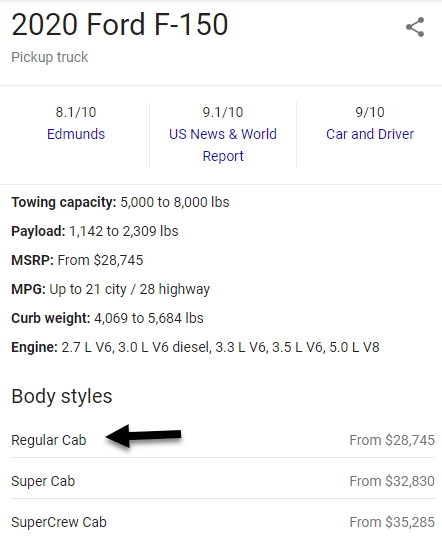Click the Payload label
The width and height of the screenshot is (442, 542).
(x=38, y=231)
